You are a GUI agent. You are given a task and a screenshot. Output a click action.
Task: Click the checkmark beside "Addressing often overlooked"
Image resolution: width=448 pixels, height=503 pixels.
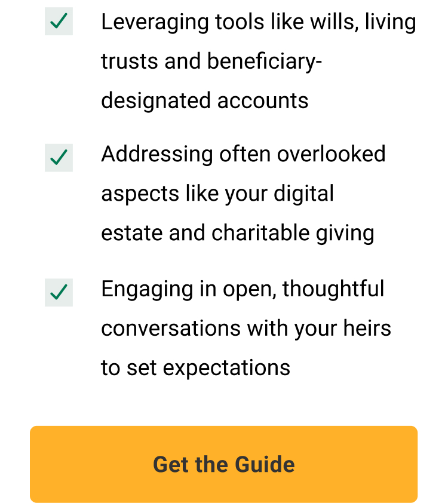[x=58, y=158]
